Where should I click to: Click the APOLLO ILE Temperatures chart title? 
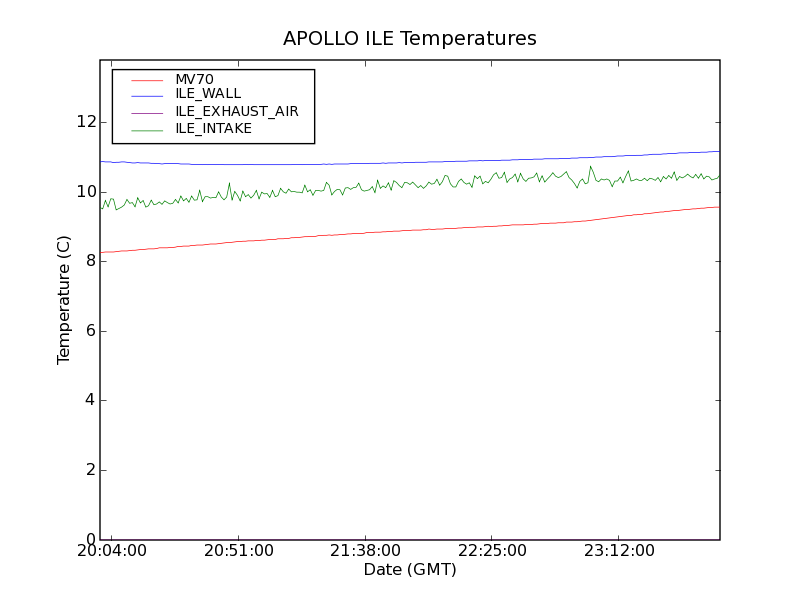(x=410, y=39)
